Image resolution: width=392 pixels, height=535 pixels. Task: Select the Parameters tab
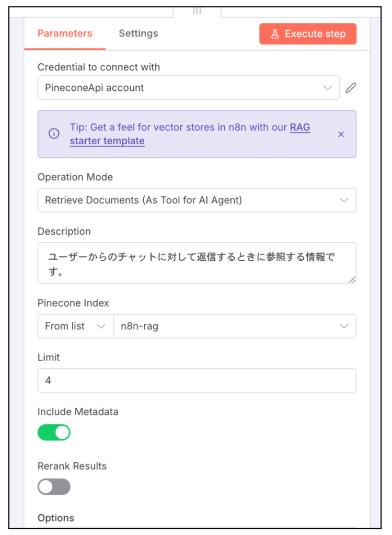65,33
